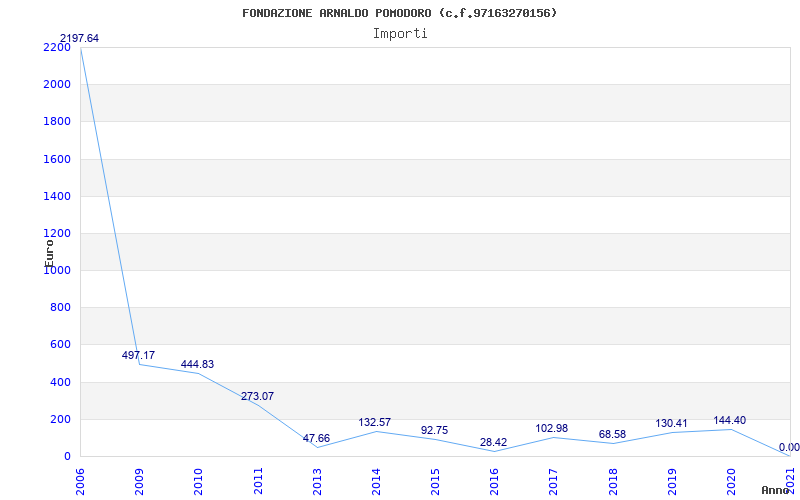Image resolution: width=800 pixels, height=500 pixels.
Task: Click the x-axis year 2011
Action: [258, 481]
